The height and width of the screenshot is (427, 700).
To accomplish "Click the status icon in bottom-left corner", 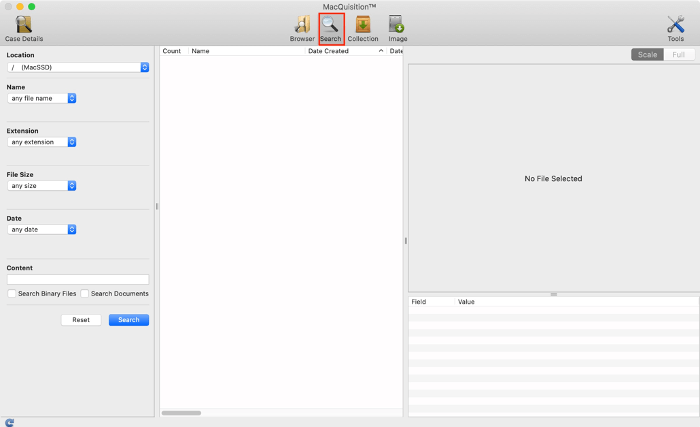I will pos(10,422).
